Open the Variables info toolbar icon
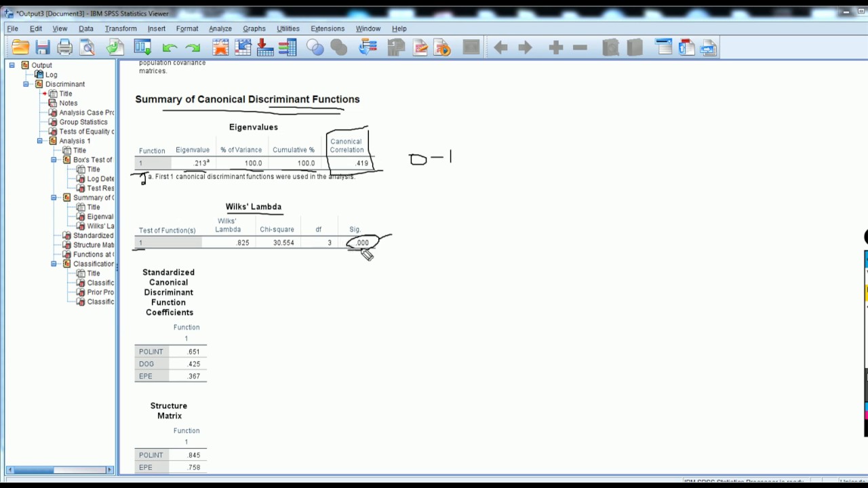 click(x=288, y=47)
